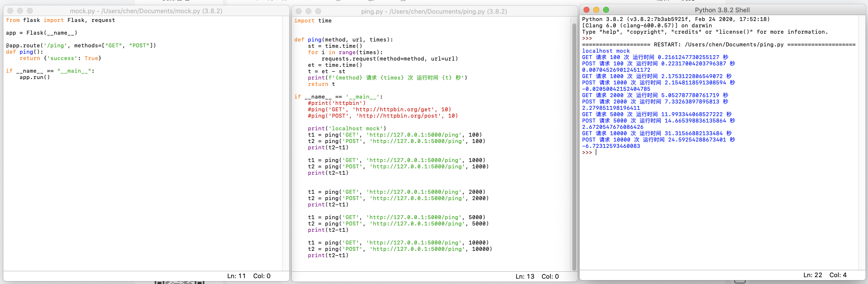
Task: Click the 't = et - st' line
Action: pos(326,72)
